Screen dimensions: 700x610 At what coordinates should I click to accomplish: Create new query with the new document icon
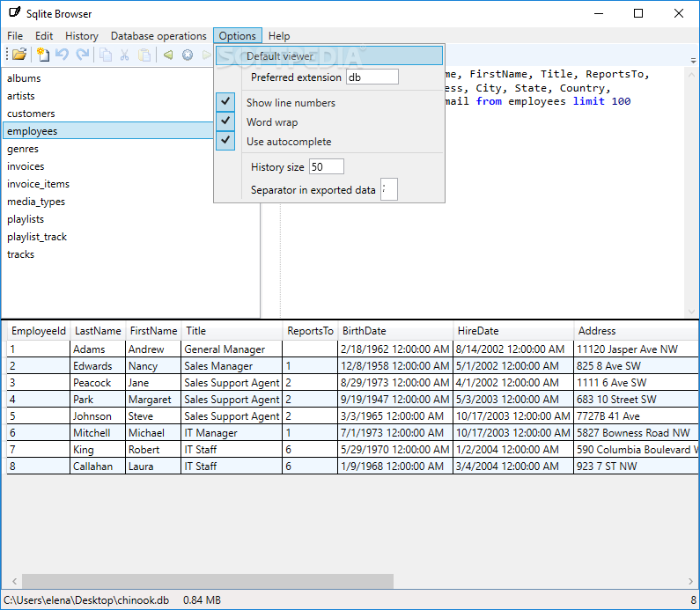(x=43, y=55)
